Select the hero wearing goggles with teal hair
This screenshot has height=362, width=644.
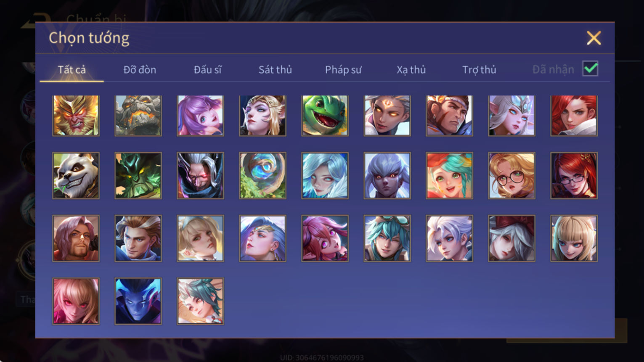pos(387,238)
